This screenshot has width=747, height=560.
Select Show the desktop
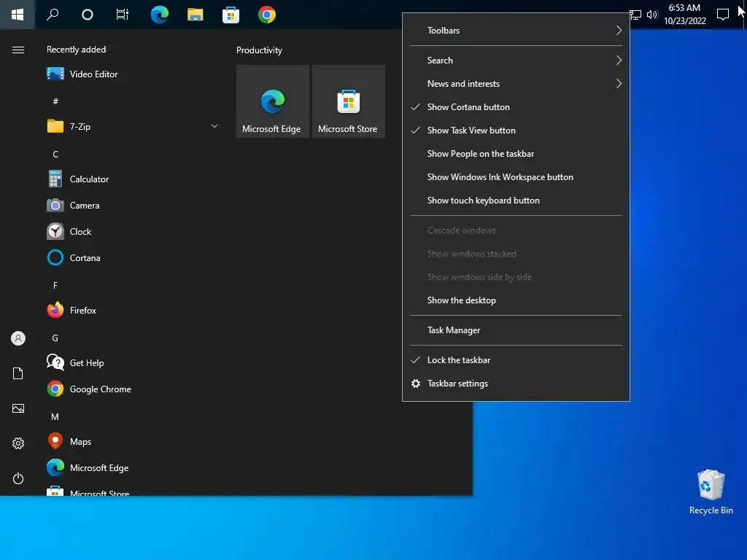tap(516, 300)
